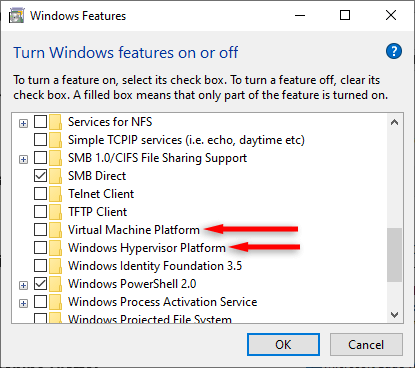Maximize the Windows Features window

click(345, 15)
